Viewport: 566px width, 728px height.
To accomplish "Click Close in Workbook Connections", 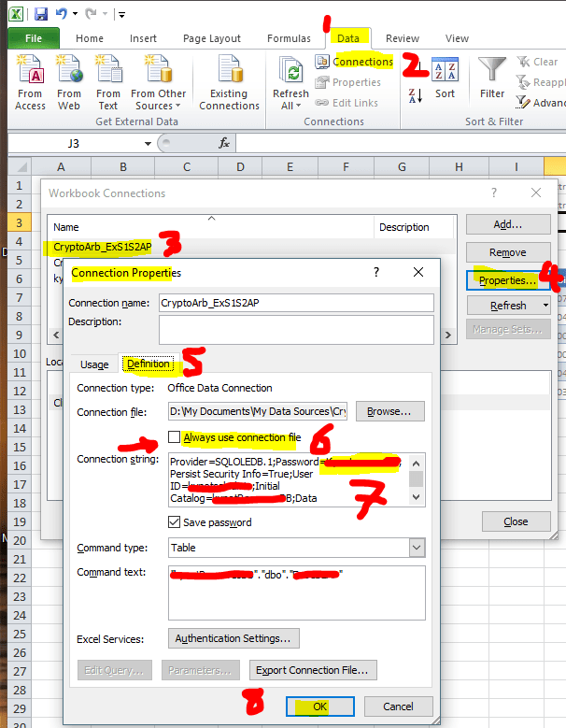I will tap(516, 521).
